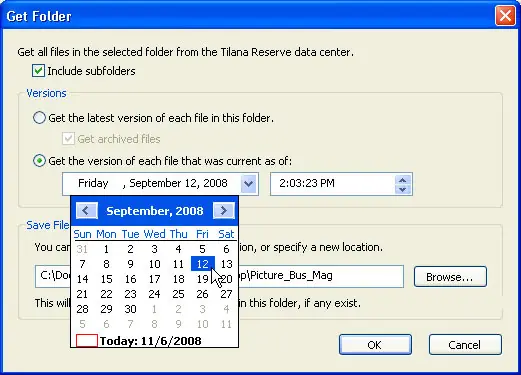This screenshot has width=521, height=375.
Task: Select September 26 in calendar
Action: coord(202,294)
